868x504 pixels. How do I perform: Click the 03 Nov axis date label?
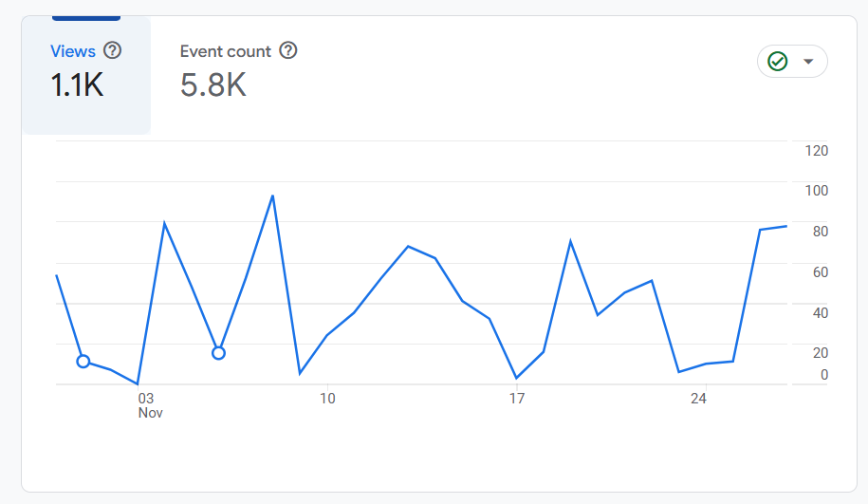coord(150,405)
